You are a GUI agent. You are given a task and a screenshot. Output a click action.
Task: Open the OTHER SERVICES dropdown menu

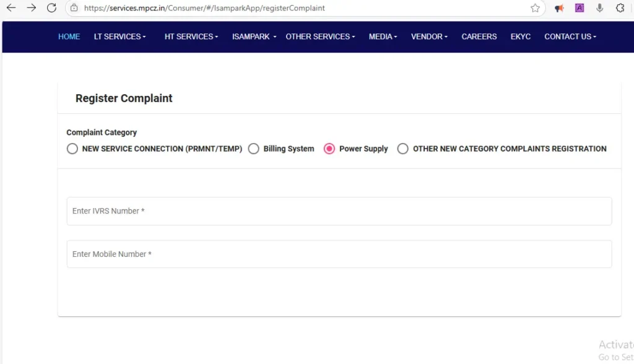tap(320, 37)
